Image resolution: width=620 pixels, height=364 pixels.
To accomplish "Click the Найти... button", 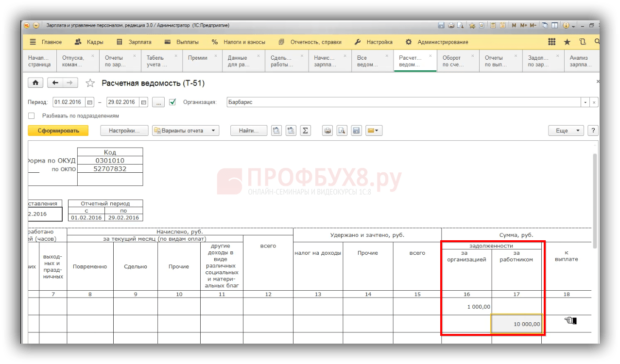I will (x=249, y=131).
